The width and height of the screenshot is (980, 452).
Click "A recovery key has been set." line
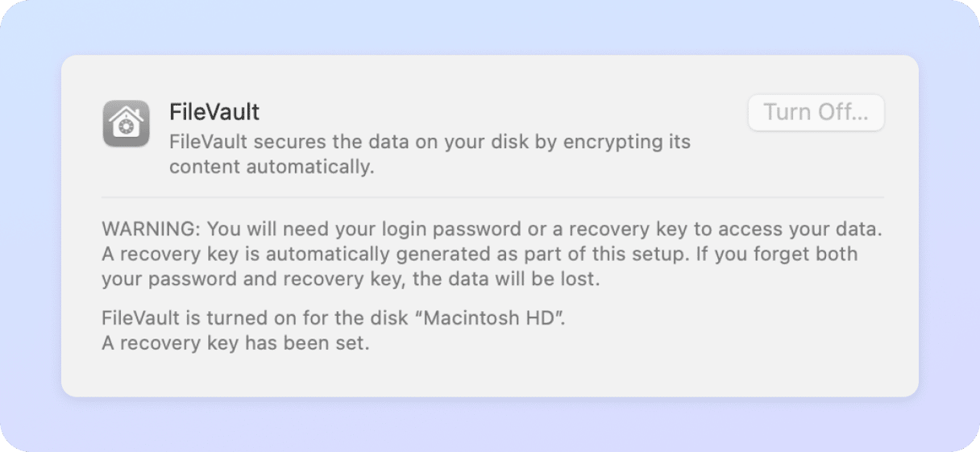235,343
